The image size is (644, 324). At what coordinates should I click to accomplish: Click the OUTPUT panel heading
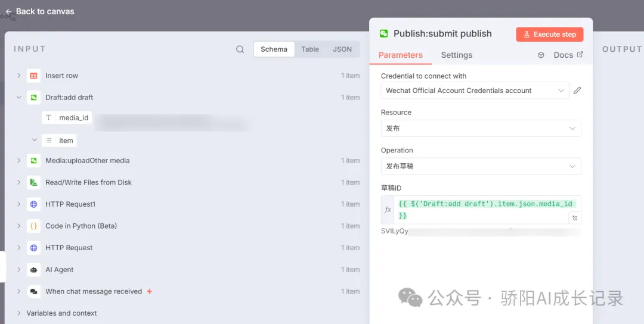(x=622, y=49)
